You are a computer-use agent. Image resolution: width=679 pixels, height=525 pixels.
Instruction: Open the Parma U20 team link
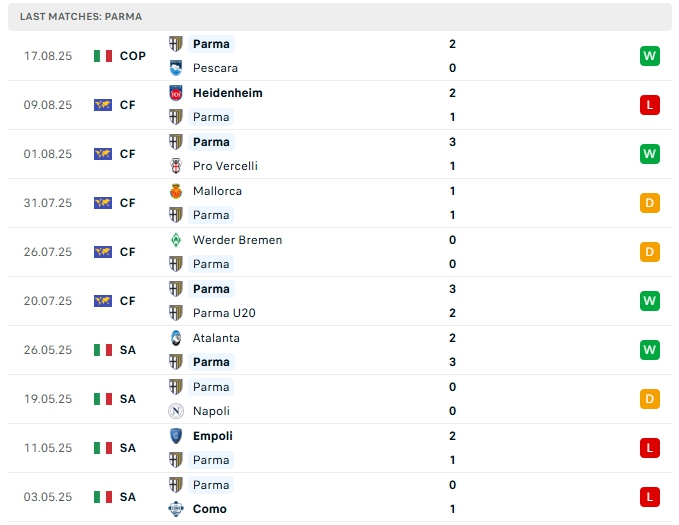point(224,313)
